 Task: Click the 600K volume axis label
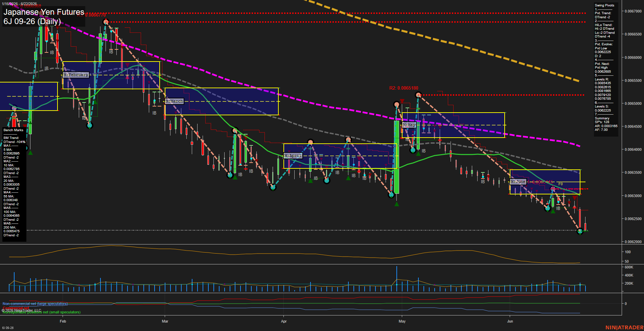coord(629,267)
